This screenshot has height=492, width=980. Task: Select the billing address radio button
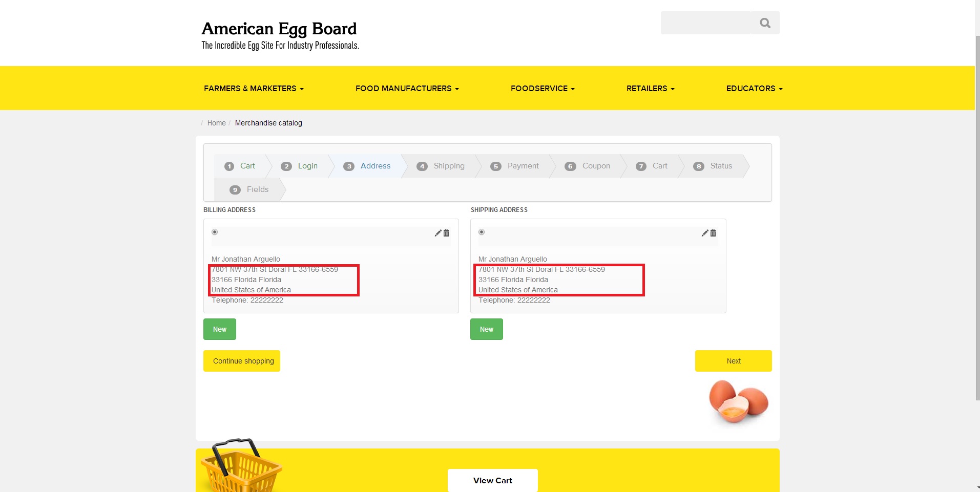(215, 232)
